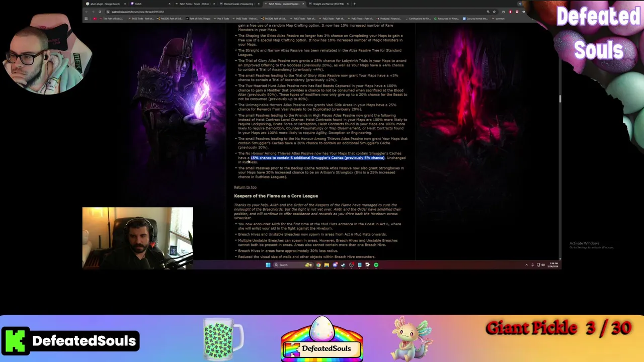Viewport: 644px width, 362px height.
Task: Open the Products Financial bookmark
Action: point(389,19)
